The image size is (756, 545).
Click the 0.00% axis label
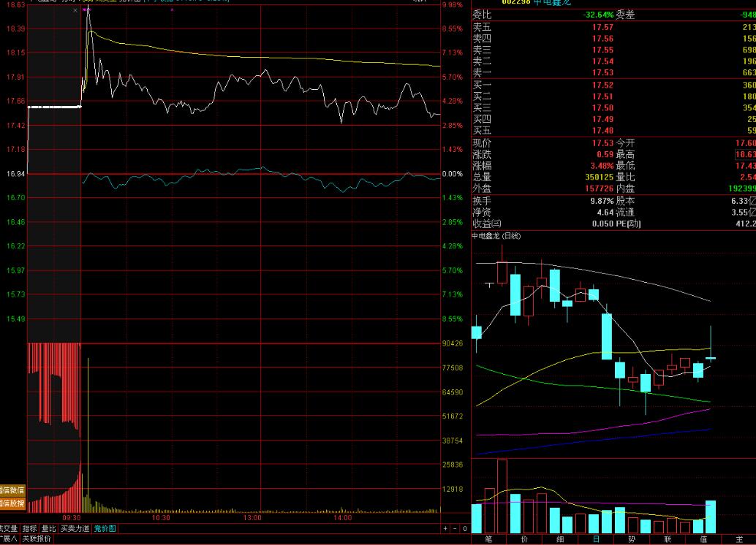coord(453,174)
